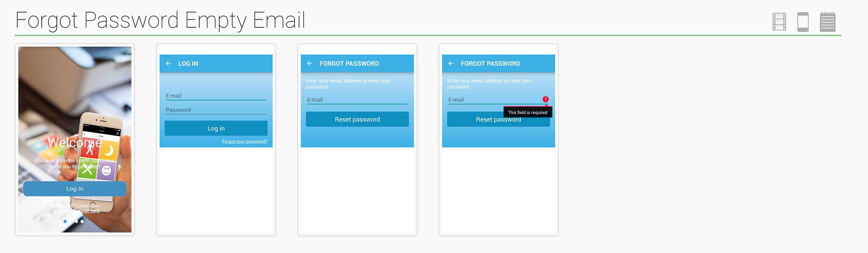Click E-mail field on third screenshot
Viewport: 868px width, 253px height.
(357, 100)
